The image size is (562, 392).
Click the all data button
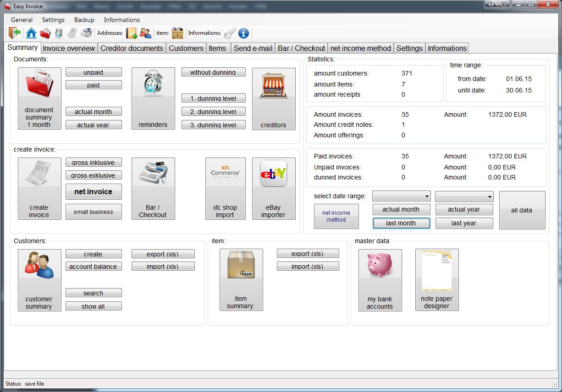coord(522,210)
